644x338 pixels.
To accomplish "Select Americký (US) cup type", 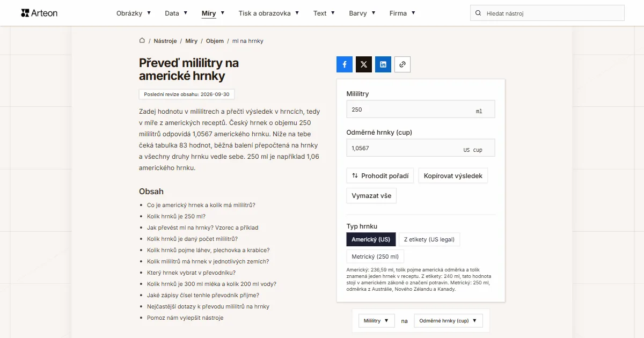I will tap(371, 239).
